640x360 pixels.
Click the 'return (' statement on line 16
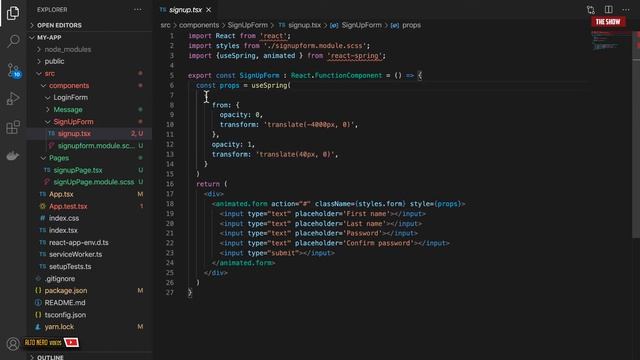tap(212, 184)
